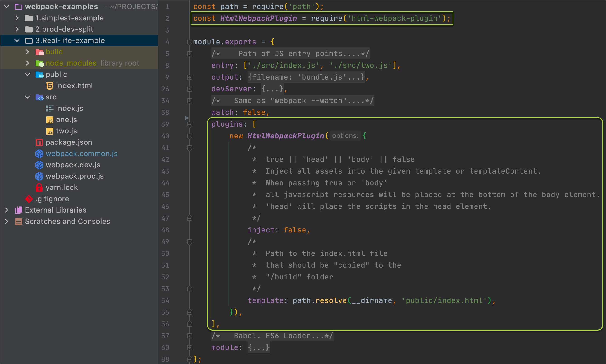Collapse the 3.Real-life-example folder
This screenshot has height=364, width=606.
(17, 40)
